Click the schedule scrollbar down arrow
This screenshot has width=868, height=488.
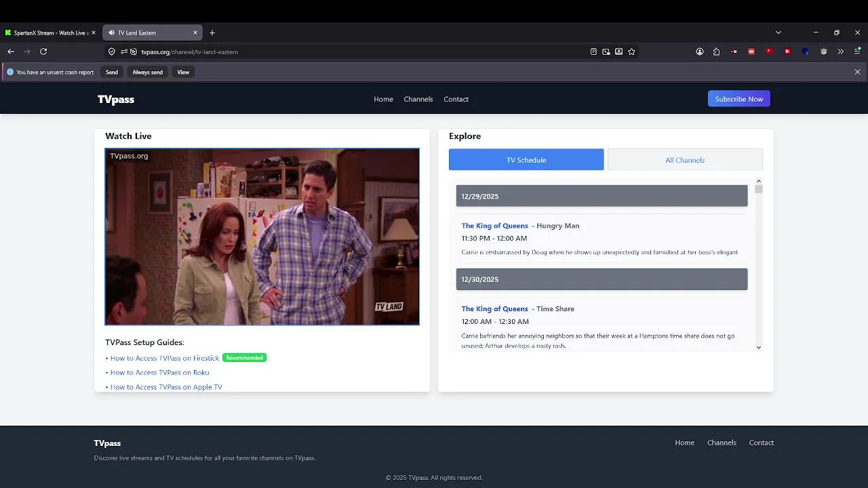point(758,347)
